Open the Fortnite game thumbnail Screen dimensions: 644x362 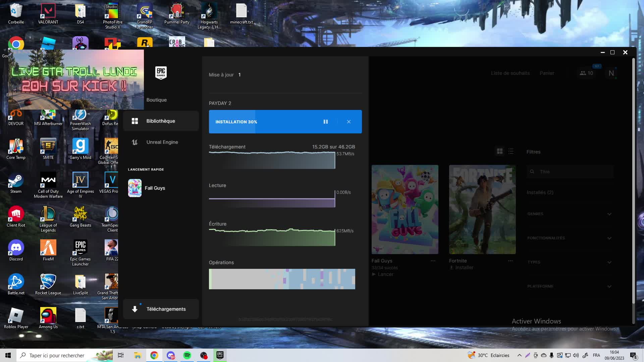click(x=482, y=209)
